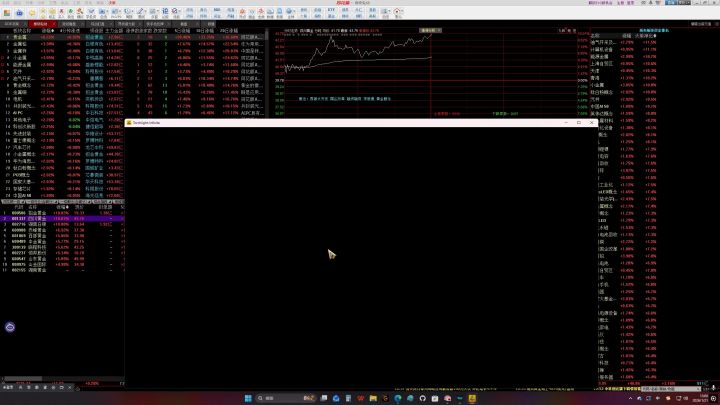Open the GitHub icon on the taskbar
This screenshot has width=720, height=405.
[x=422, y=398]
